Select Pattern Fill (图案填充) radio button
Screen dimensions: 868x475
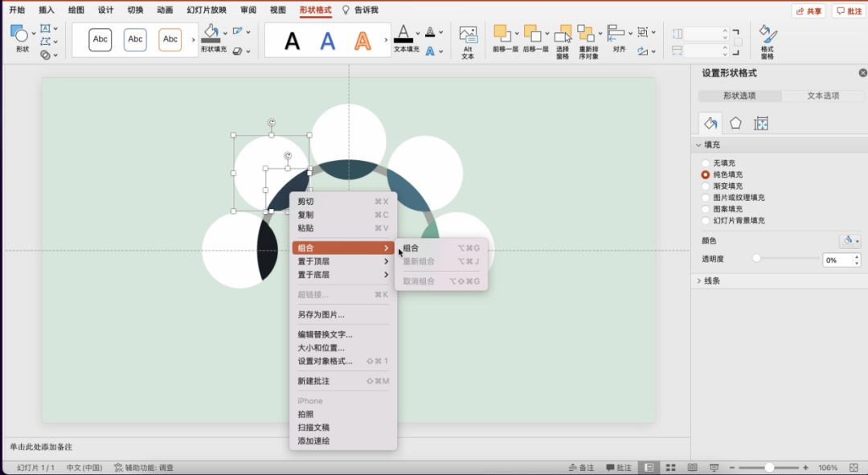(706, 209)
